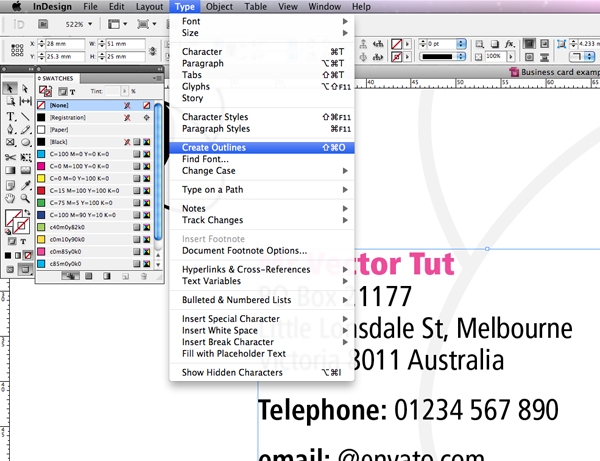The width and height of the screenshot is (600, 461).
Task: Select the Direct Selection tool
Action: coord(25,89)
